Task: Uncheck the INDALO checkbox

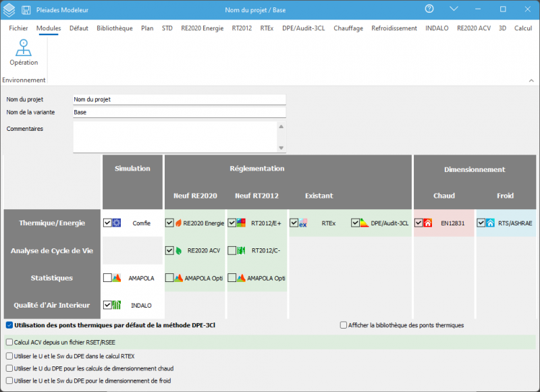Action: pyautogui.click(x=107, y=305)
